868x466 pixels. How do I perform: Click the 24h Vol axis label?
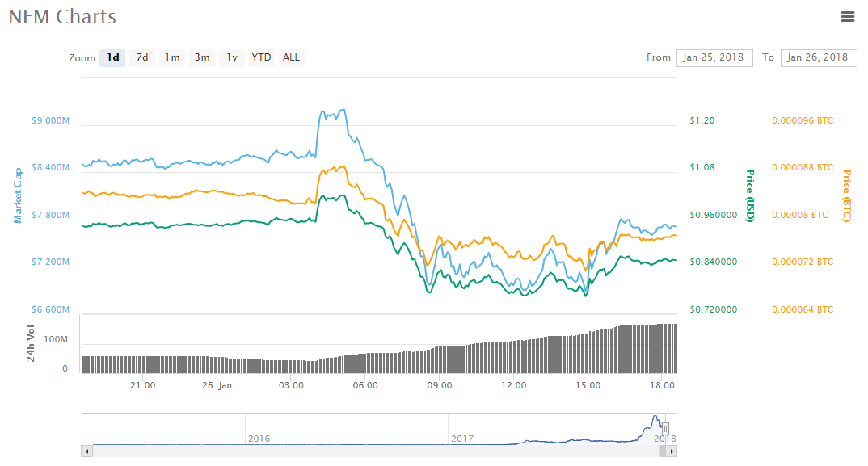[x=31, y=344]
